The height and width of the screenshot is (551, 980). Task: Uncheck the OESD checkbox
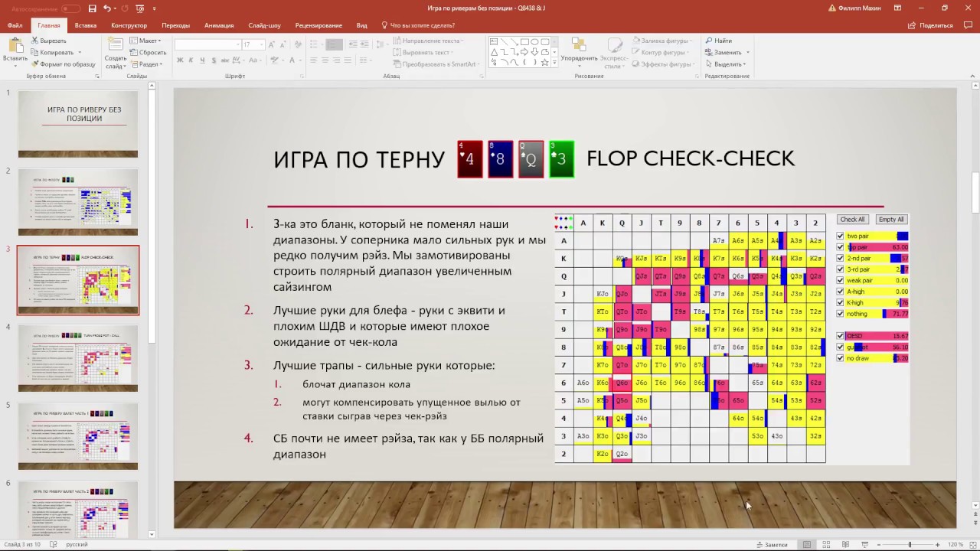[841, 336]
